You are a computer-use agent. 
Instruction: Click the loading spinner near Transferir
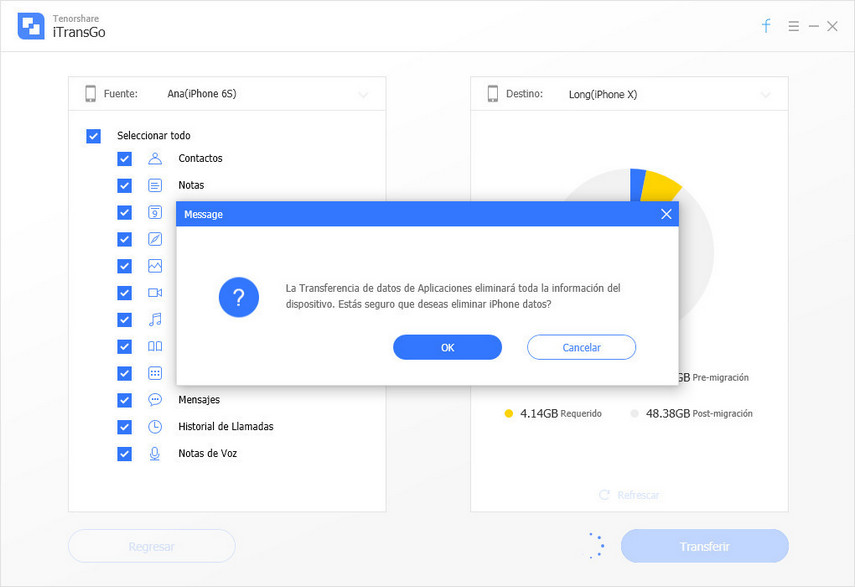click(597, 545)
